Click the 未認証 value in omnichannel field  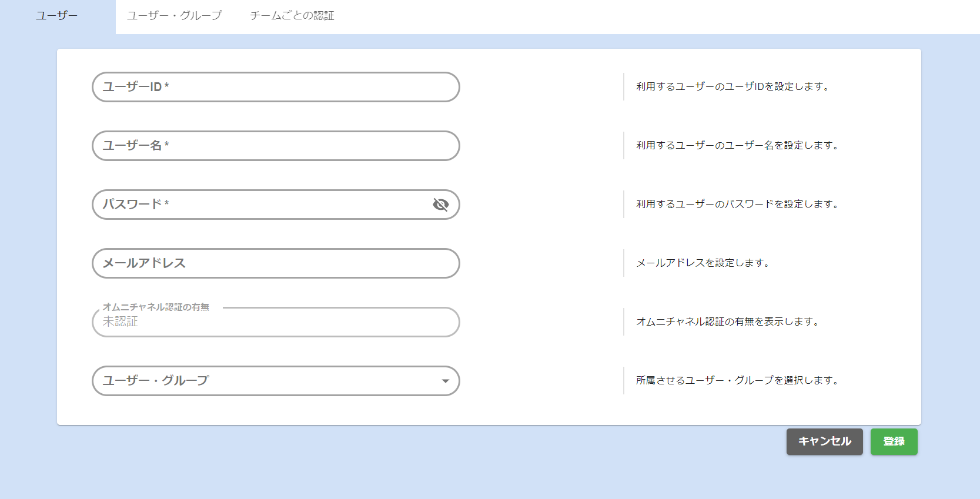point(121,322)
